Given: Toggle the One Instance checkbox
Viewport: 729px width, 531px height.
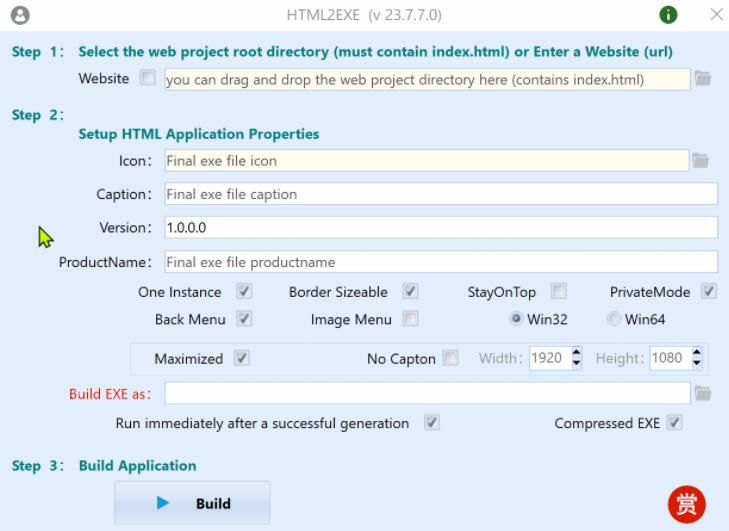Looking at the screenshot, I should coord(244,292).
